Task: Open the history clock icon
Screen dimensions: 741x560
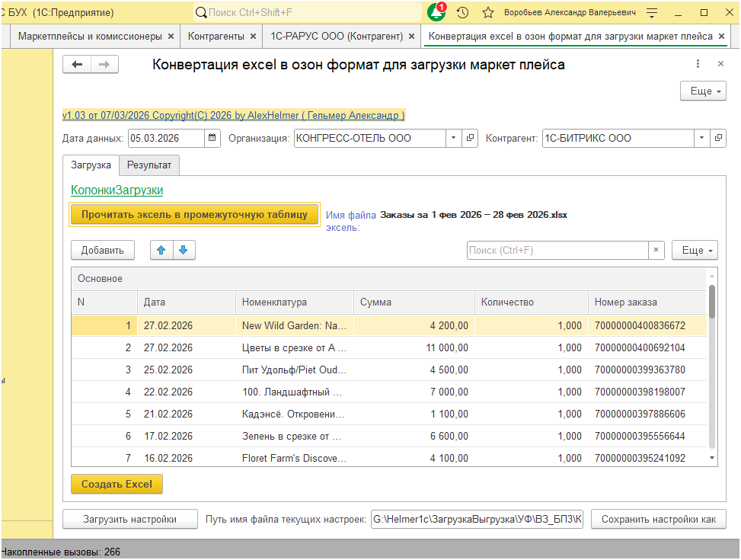Action: 462,13
